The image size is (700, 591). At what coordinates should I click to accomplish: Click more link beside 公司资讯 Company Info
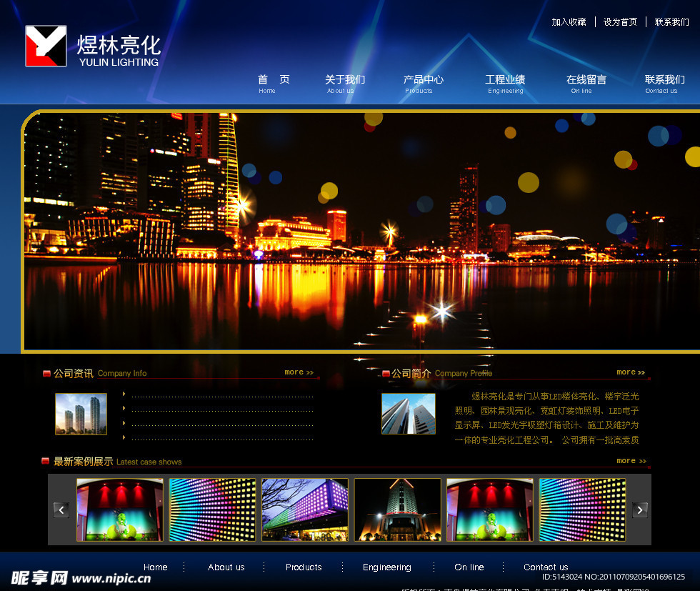(299, 372)
